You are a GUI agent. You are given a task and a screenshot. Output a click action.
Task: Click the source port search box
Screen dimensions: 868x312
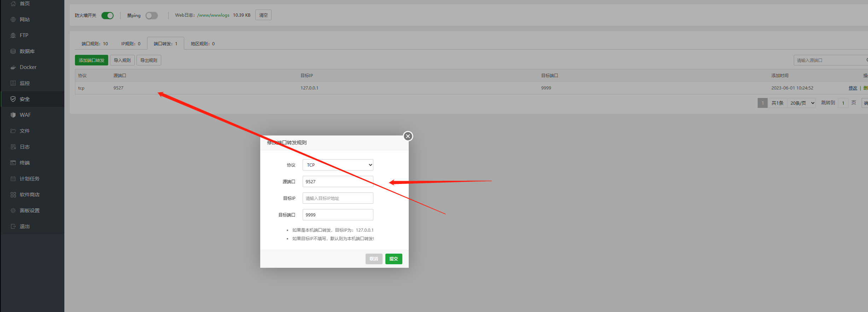point(831,60)
